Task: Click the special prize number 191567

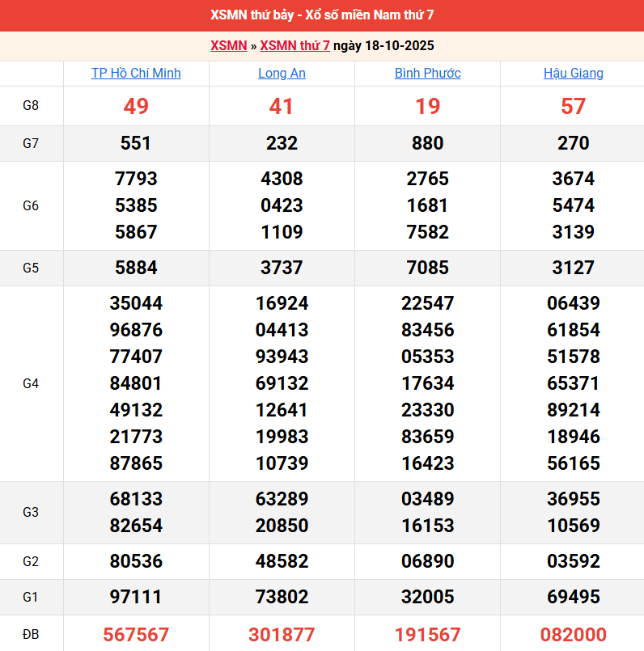Action: [x=427, y=635]
